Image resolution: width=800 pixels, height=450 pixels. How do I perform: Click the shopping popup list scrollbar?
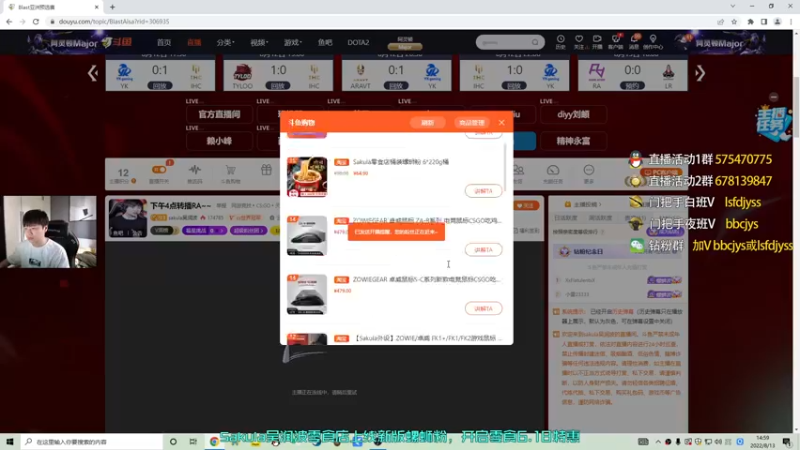(505, 166)
